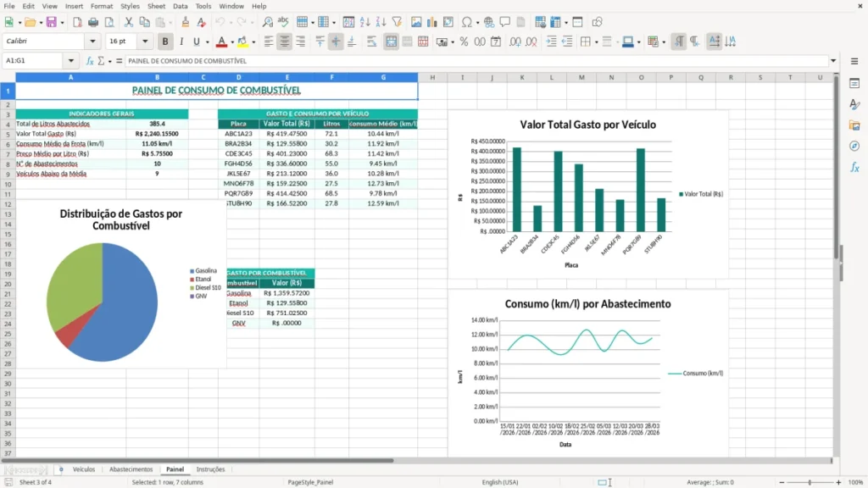Open the Save button dropdown arrow
Screen dimensions: 868x488
62,22
